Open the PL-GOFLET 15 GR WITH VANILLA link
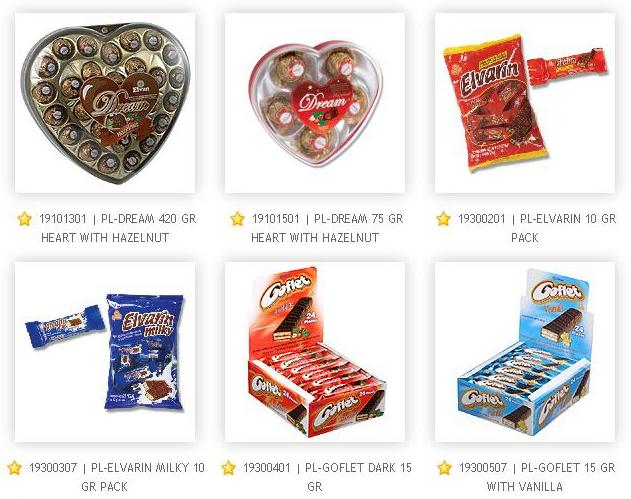This screenshot has height=499, width=631. coord(537,477)
